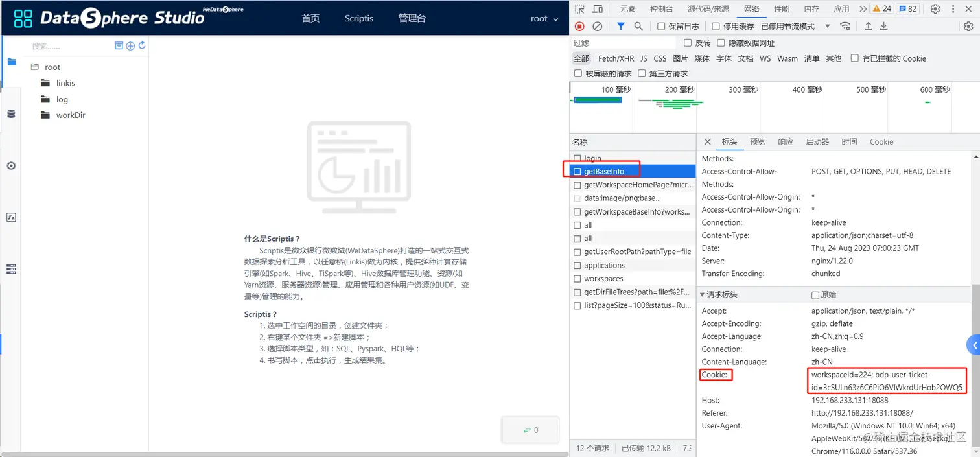Open the throttling mode dropdown 已停用节流模式
Image resolution: width=980 pixels, height=457 pixels.
[796, 27]
